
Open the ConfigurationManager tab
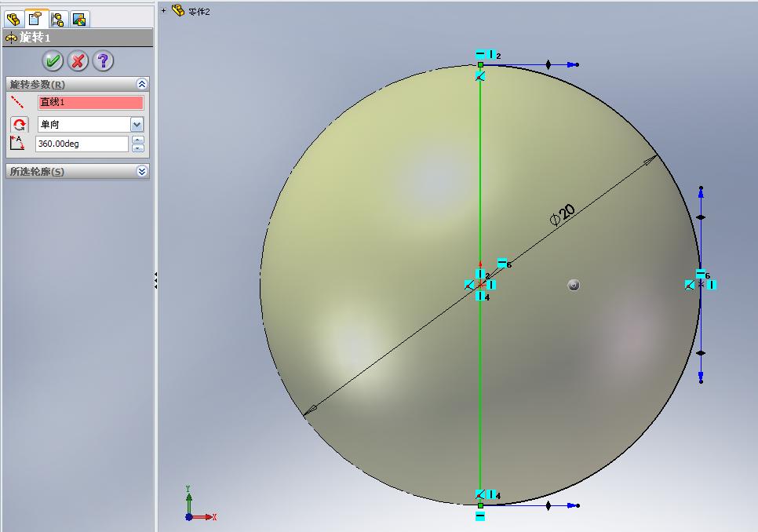tap(58, 19)
